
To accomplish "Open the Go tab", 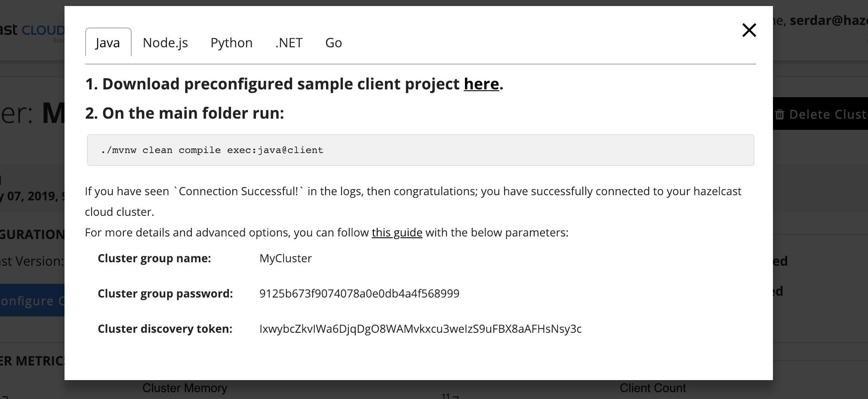I will [333, 43].
